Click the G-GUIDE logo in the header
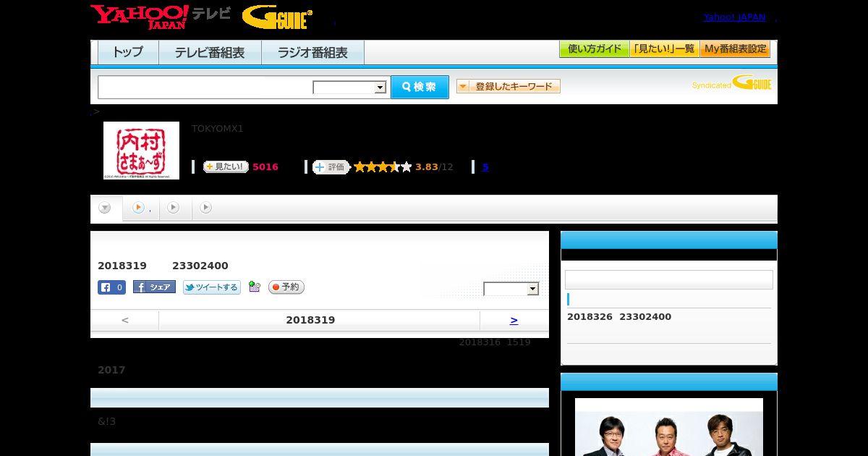This screenshot has width=868, height=456. click(x=277, y=17)
